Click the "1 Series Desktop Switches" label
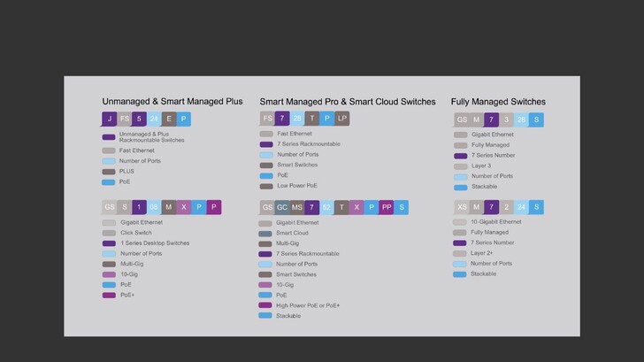Image resolution: width=644 pixels, height=362 pixels. coord(155,243)
